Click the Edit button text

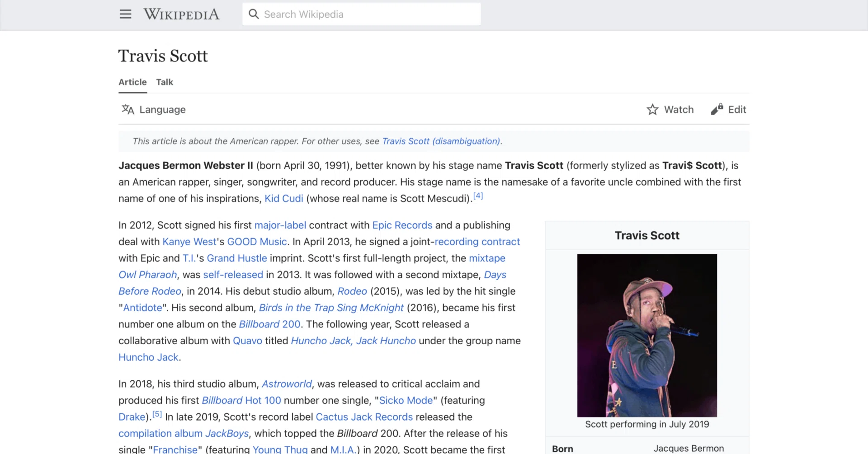(737, 109)
